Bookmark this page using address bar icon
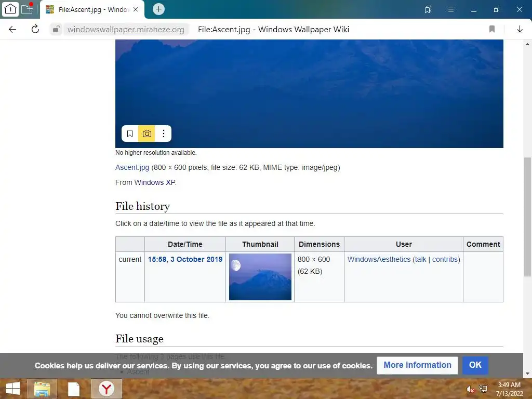532x399 pixels. (492, 29)
